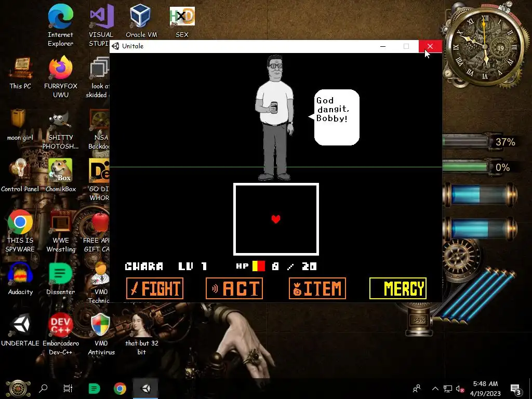Viewport: 532px width, 399px height.
Task: Launch FURRYFOX UWU Firefox icon
Action: [x=60, y=77]
